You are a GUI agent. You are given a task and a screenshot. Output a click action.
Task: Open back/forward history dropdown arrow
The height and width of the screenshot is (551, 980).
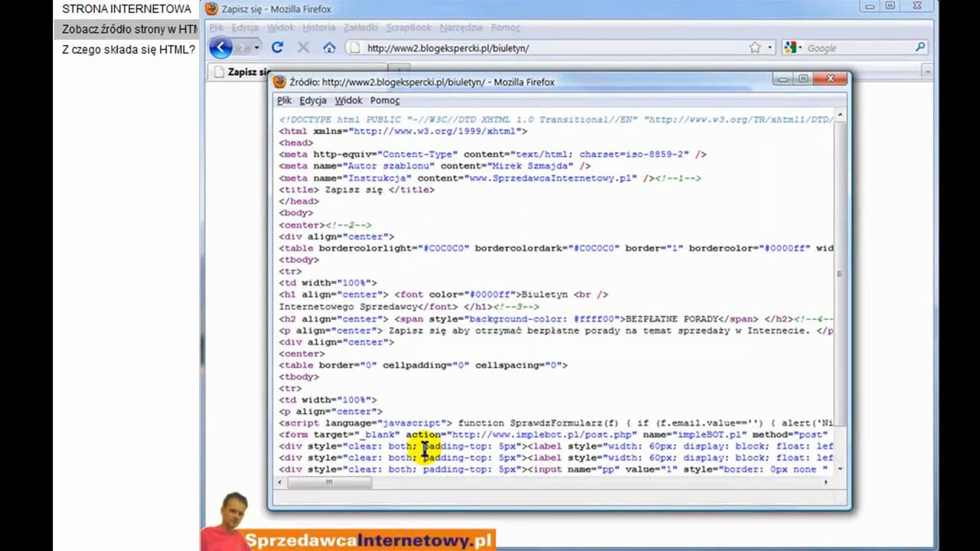256,47
